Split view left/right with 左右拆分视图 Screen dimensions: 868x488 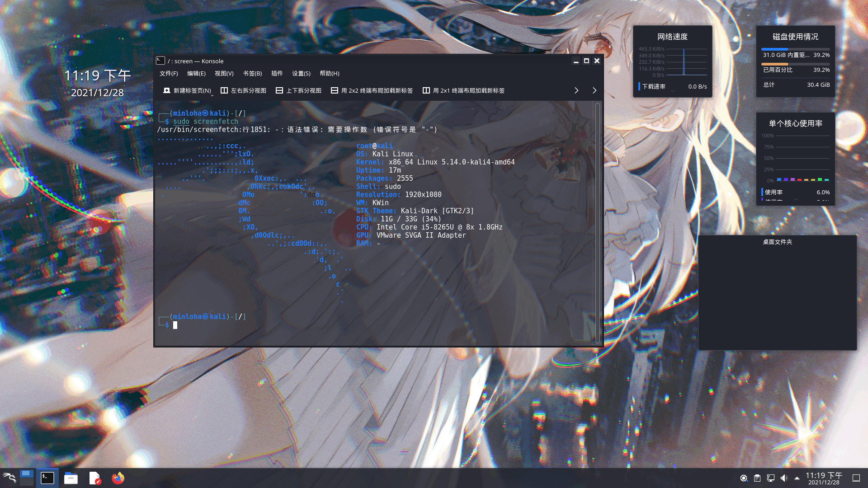click(243, 90)
